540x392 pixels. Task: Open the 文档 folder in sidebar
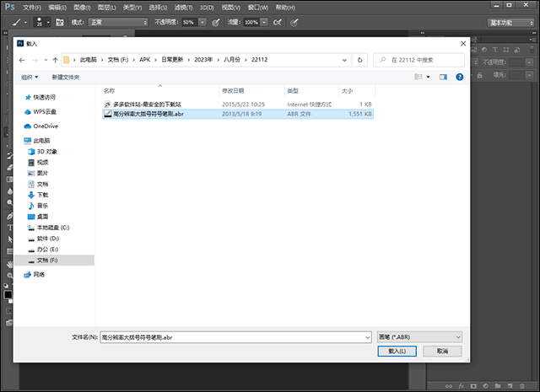(x=42, y=184)
